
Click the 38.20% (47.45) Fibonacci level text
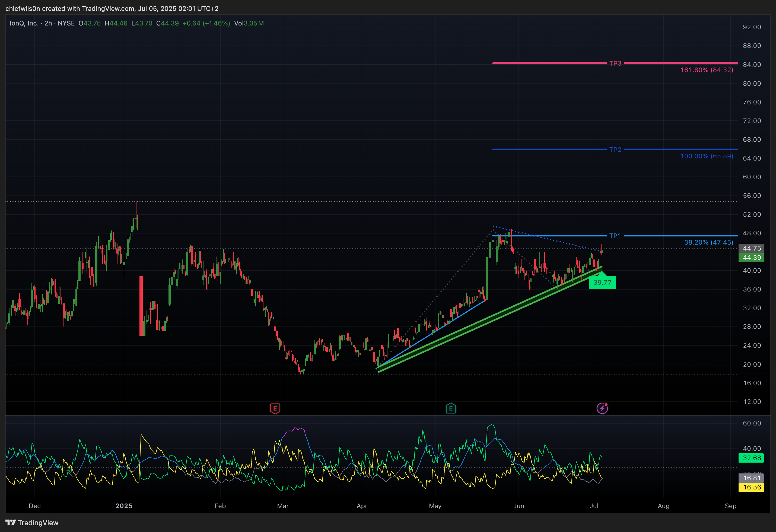click(708, 242)
